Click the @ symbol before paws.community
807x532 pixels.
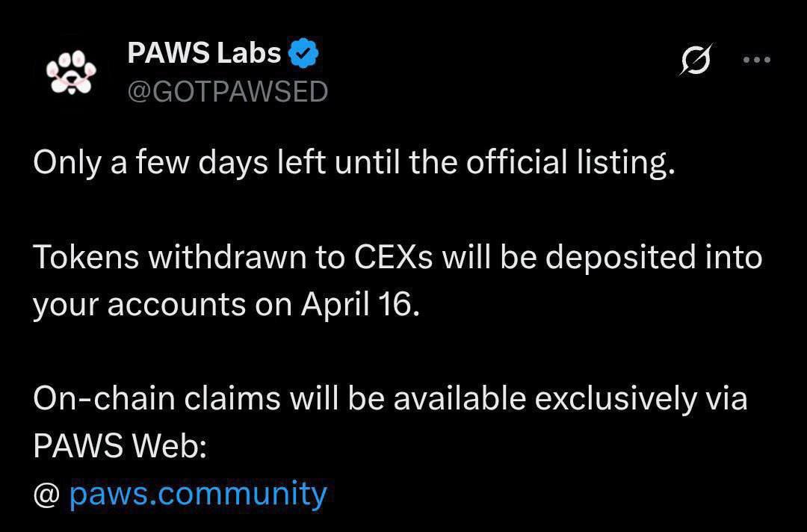click(x=47, y=495)
